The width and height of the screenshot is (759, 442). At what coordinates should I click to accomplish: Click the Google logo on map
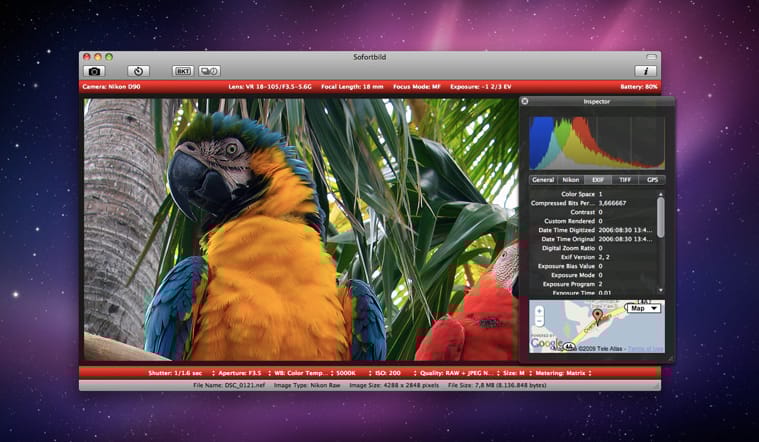click(x=546, y=344)
